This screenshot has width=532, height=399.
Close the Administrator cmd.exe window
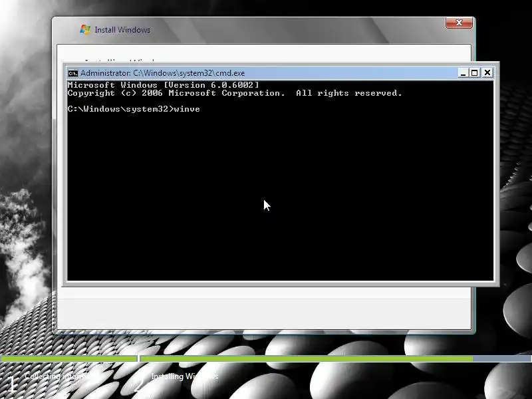click(487, 72)
